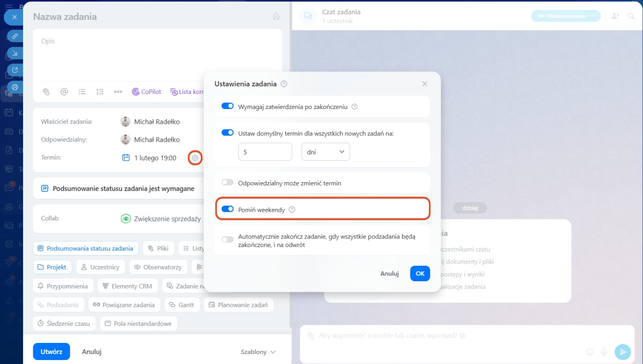Screen dimensions: 643x364
Task: Attach a file using the paperclip icon
Action: (46, 92)
